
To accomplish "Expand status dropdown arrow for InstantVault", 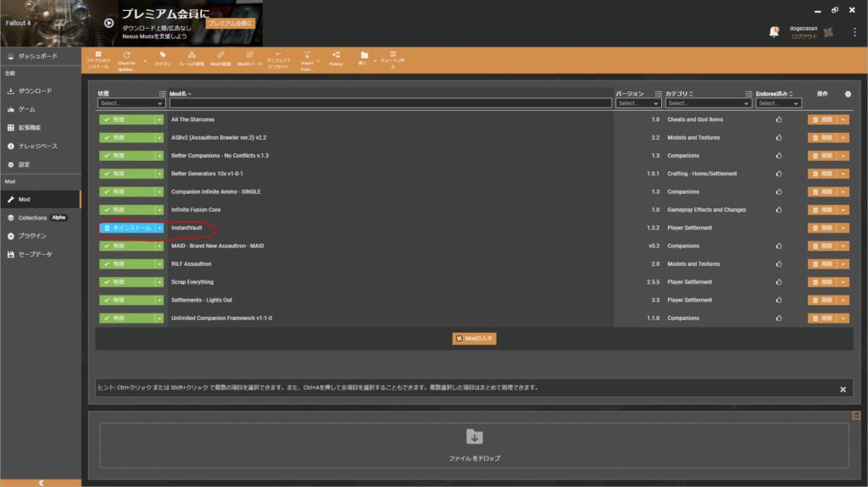I will [x=159, y=228].
